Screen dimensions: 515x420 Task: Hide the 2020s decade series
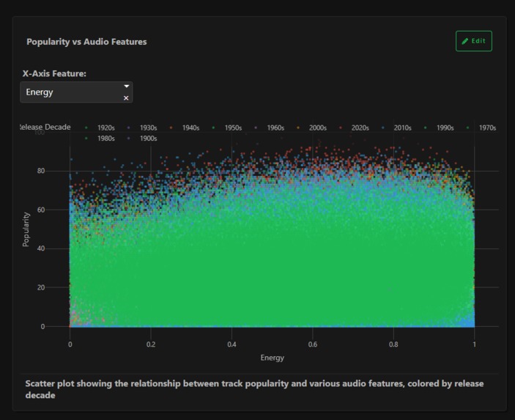pyautogui.click(x=355, y=128)
